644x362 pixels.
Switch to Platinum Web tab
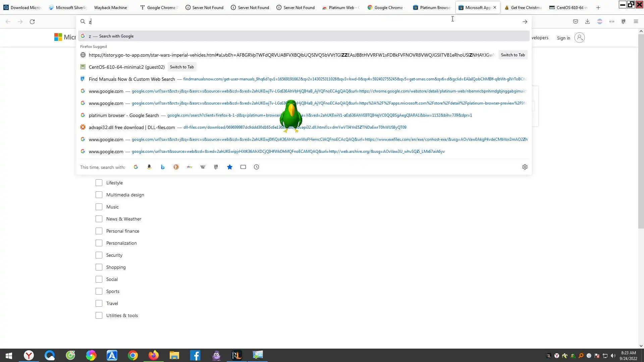coord(340,7)
